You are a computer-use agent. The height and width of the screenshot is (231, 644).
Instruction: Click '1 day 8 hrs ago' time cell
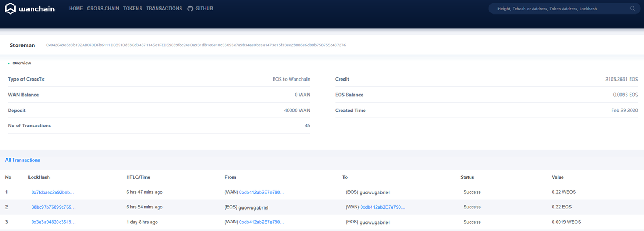(142, 222)
